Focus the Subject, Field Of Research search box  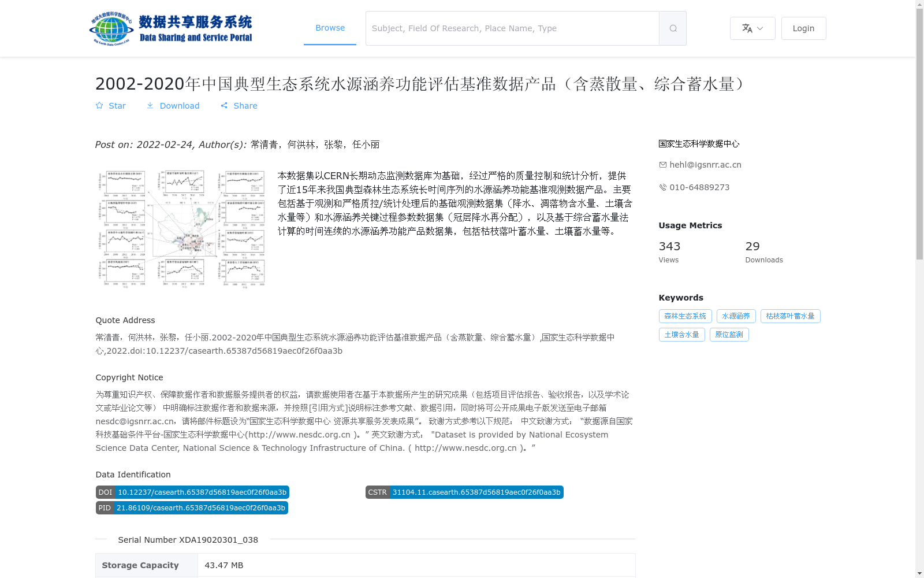[512, 28]
